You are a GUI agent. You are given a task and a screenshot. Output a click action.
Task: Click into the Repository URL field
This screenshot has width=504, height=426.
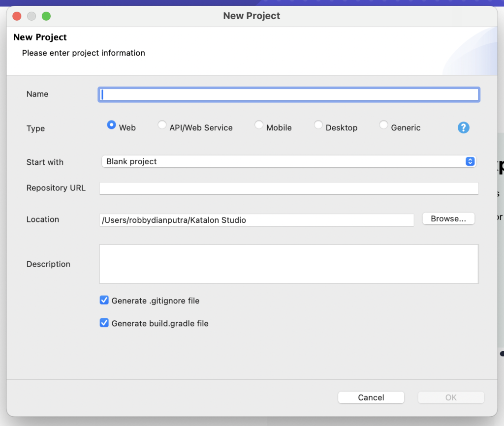click(x=289, y=188)
